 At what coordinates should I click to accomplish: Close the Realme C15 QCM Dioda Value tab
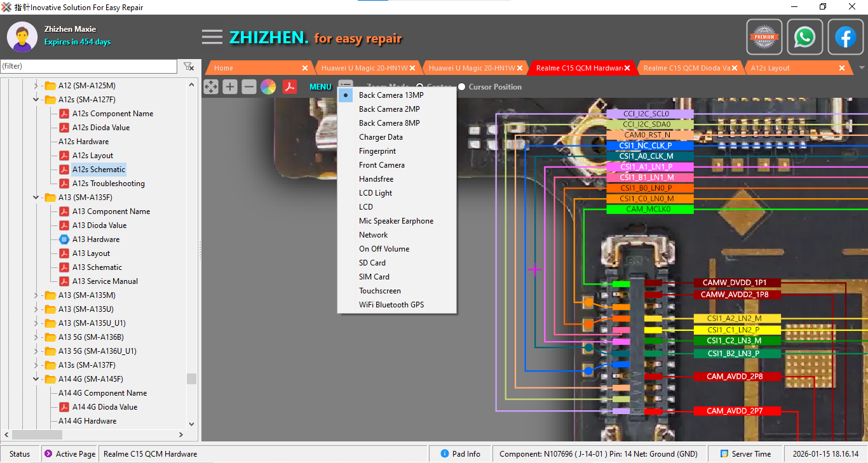point(735,68)
